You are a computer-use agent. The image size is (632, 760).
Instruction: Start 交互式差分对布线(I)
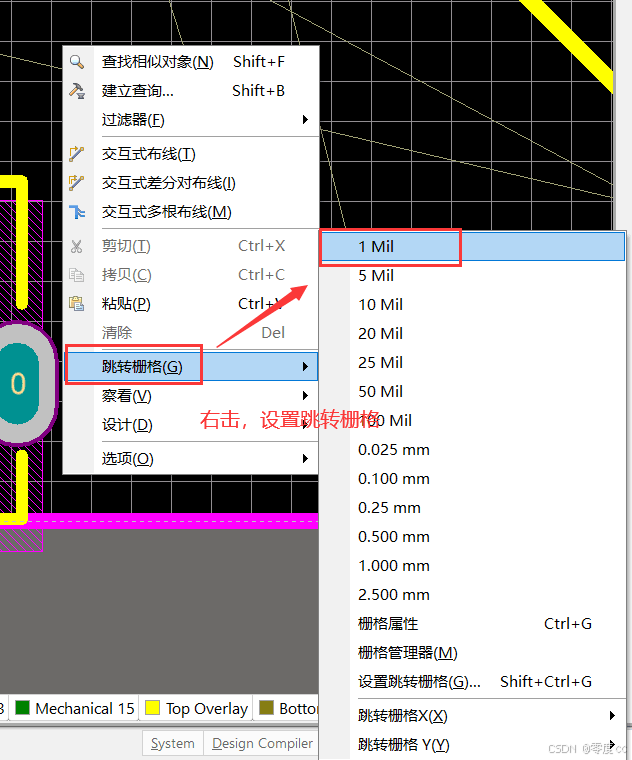coord(191,183)
